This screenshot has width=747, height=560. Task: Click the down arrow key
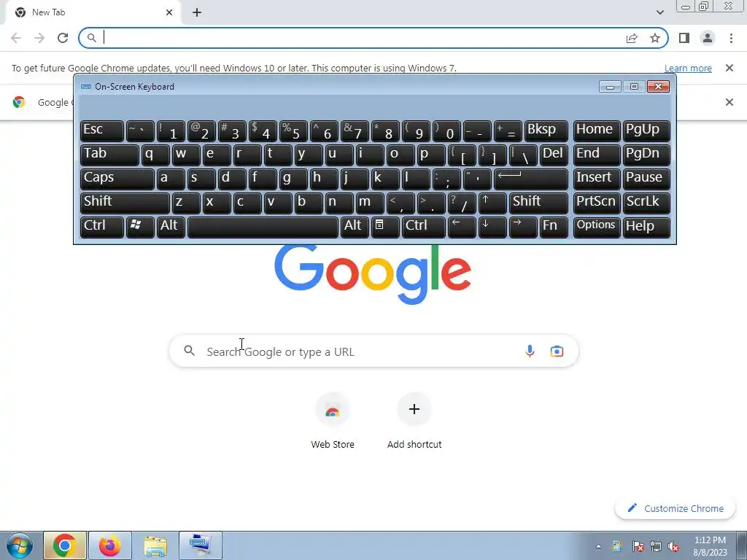click(492, 227)
